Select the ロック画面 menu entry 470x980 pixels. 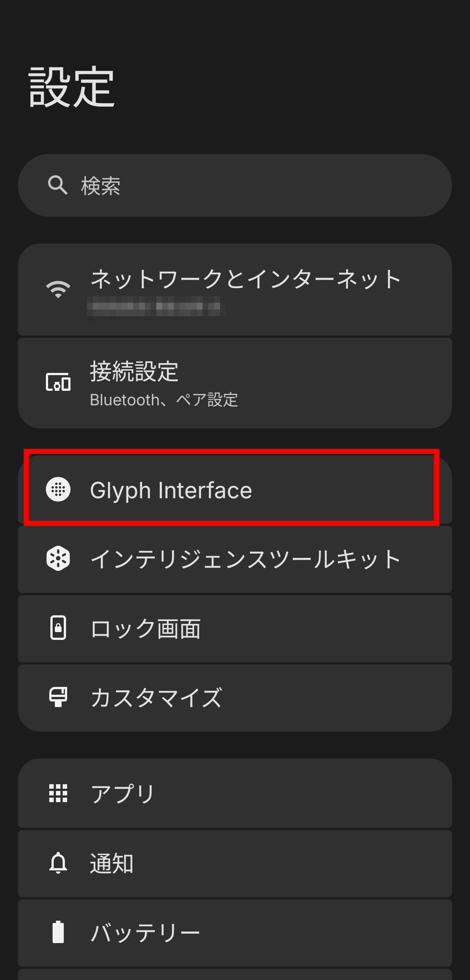tap(235, 628)
